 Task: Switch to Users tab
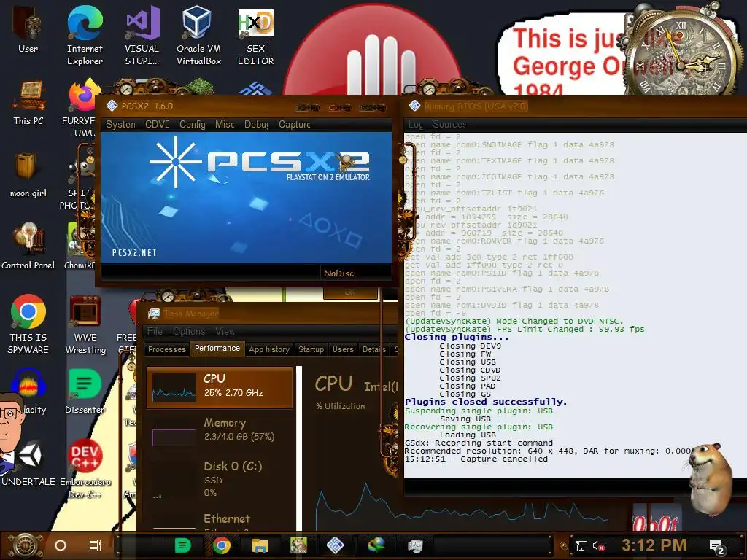point(343,349)
